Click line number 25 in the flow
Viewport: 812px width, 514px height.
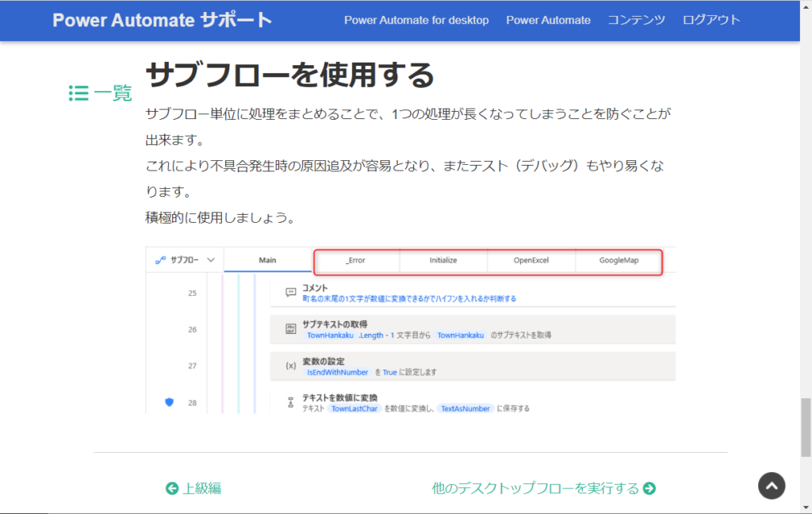pos(192,293)
